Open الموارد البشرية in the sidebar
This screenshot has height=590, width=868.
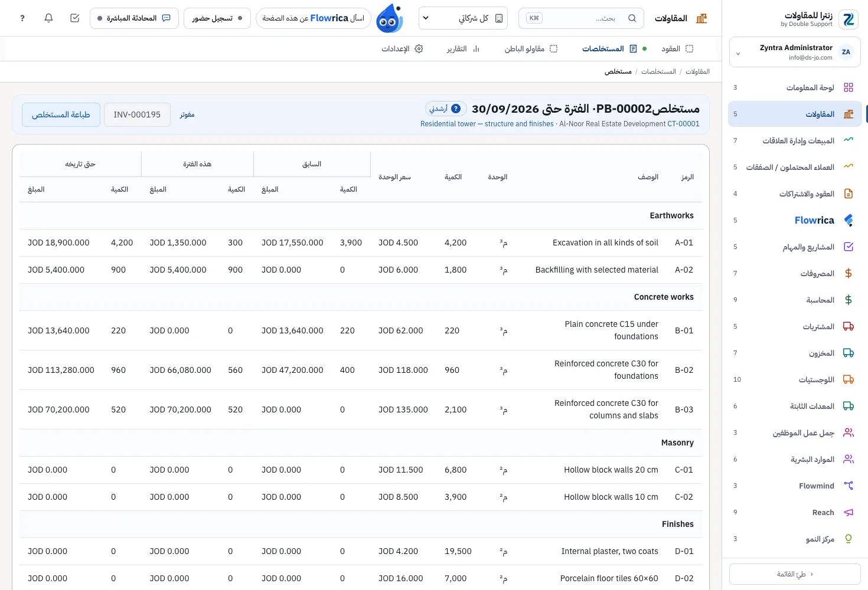[795, 459]
